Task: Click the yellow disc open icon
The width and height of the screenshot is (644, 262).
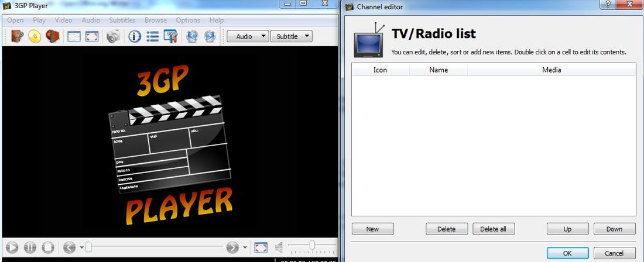Action: (x=35, y=36)
